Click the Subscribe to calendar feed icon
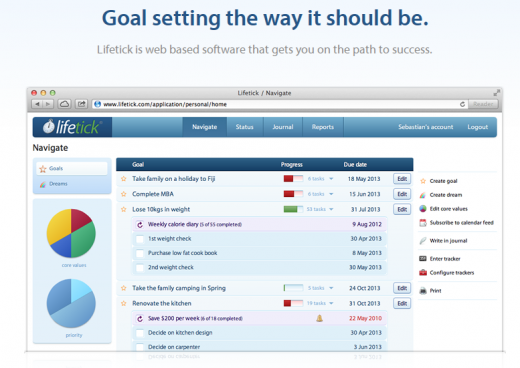The image size is (520, 368). tap(423, 223)
